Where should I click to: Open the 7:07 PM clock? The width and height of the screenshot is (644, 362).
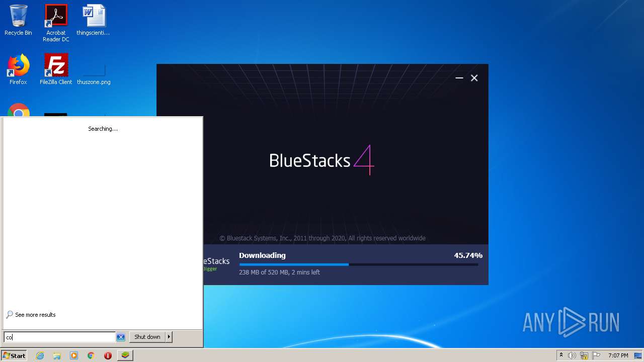click(618, 355)
